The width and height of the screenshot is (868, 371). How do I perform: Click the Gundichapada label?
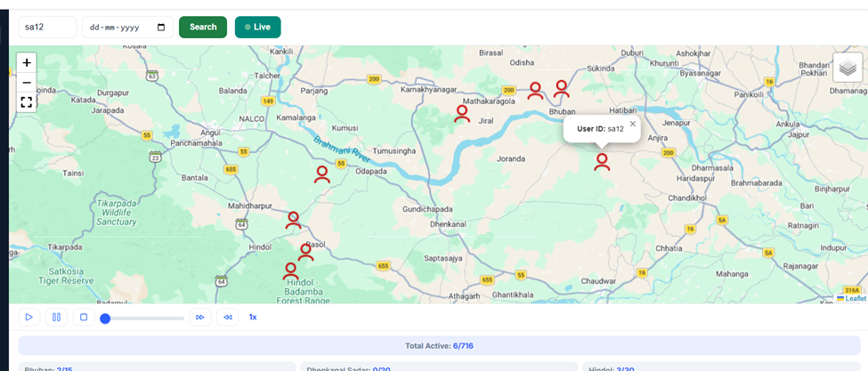coord(428,209)
